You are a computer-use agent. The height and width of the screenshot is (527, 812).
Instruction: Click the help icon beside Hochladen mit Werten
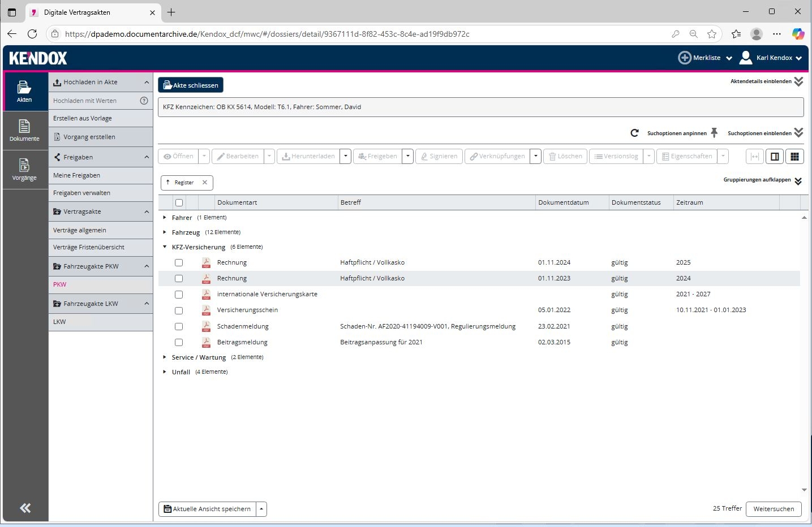click(144, 101)
